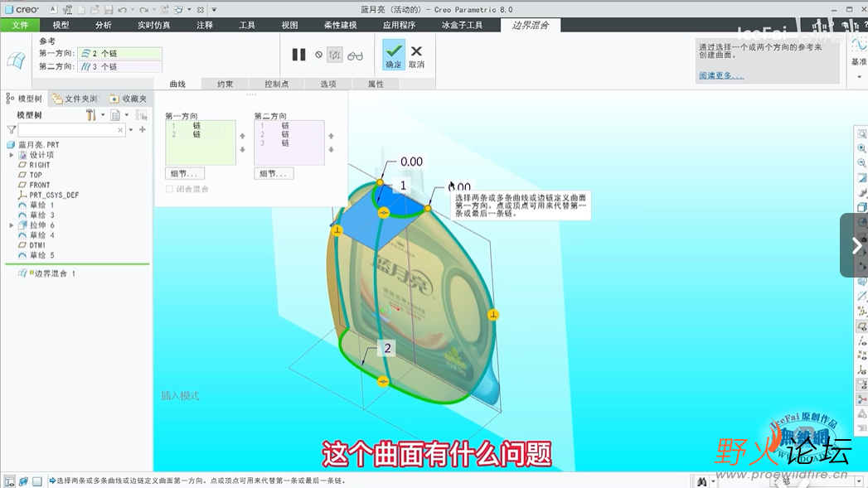Click the 第二方向 collector field
This screenshot has width=868, height=488.
coord(119,66)
